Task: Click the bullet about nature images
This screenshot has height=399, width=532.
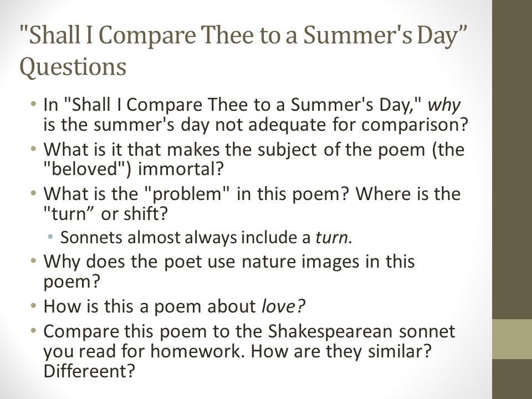Action: (229, 272)
